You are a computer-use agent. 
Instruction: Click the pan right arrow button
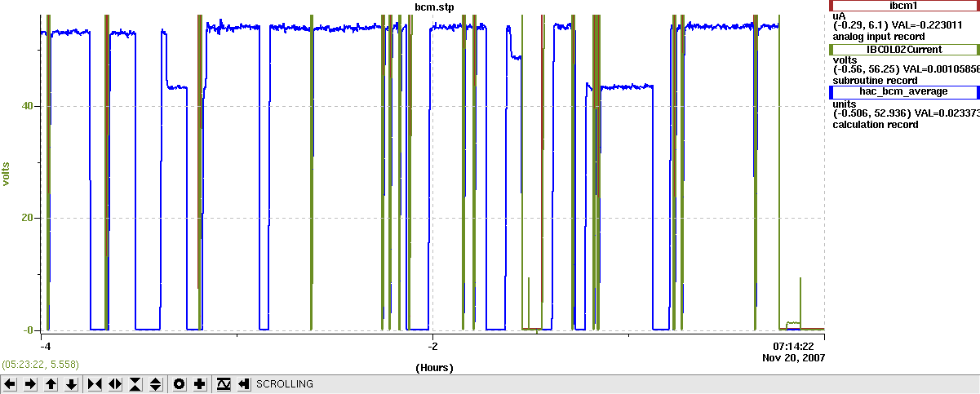click(x=30, y=383)
